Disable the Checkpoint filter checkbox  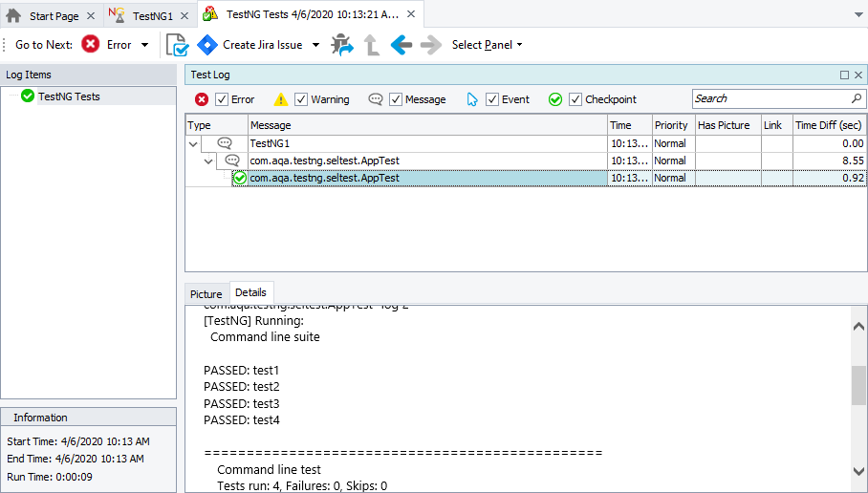pyautogui.click(x=575, y=99)
